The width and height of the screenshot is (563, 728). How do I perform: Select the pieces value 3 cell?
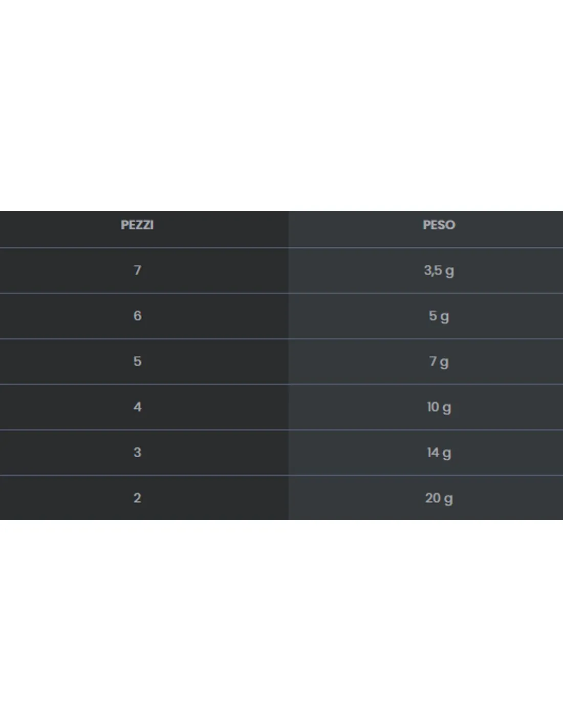pos(137,453)
